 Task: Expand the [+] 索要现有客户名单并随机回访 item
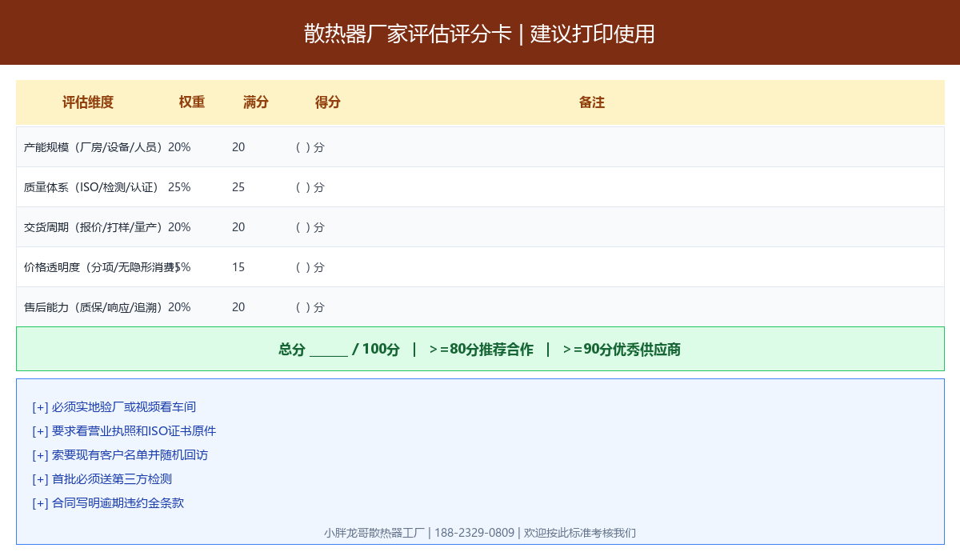coord(120,455)
